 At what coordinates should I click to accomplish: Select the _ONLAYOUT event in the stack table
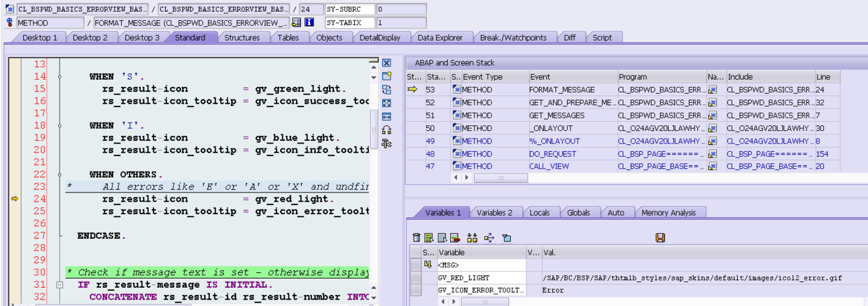coord(573,128)
